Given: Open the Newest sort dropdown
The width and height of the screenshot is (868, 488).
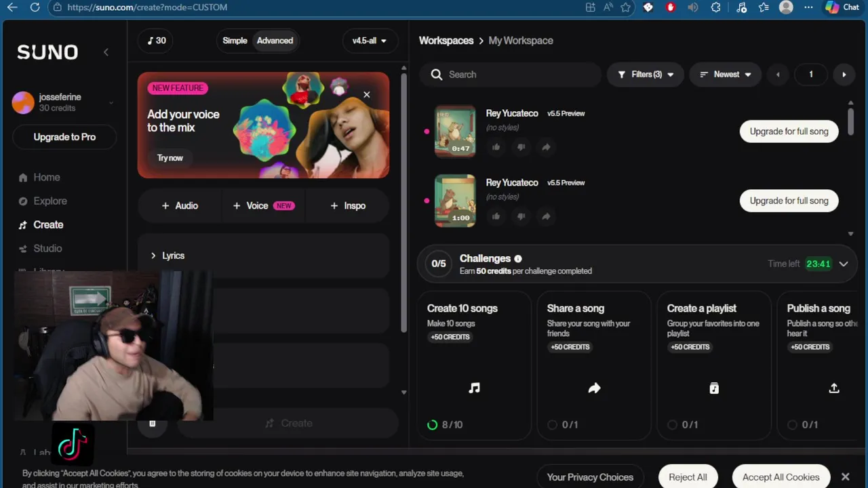Looking at the screenshot, I should 726,75.
